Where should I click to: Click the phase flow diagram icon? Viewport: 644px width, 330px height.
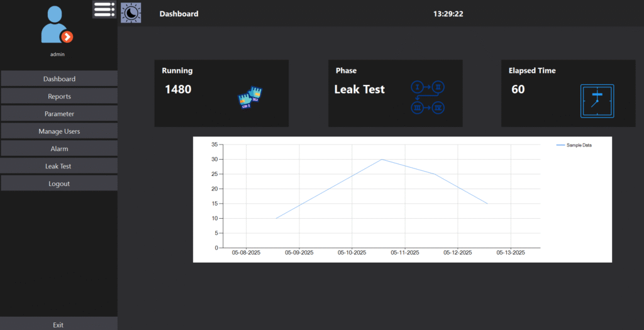[x=428, y=97]
